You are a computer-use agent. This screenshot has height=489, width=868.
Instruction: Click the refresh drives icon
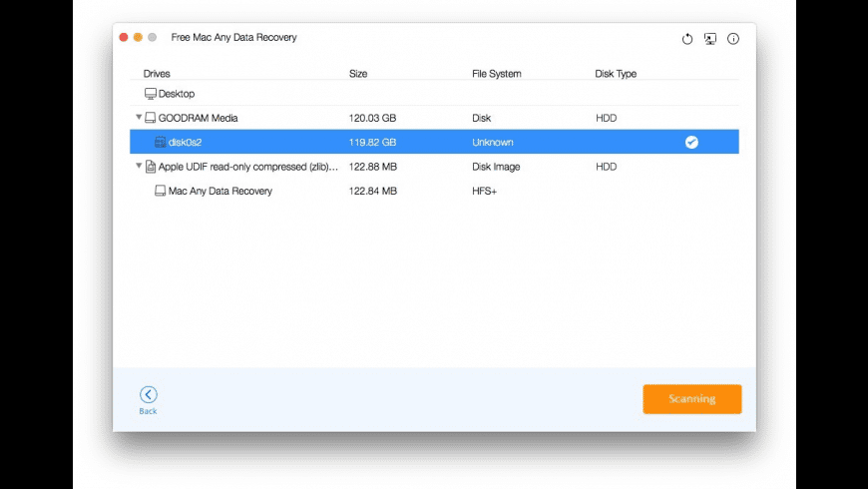click(687, 39)
